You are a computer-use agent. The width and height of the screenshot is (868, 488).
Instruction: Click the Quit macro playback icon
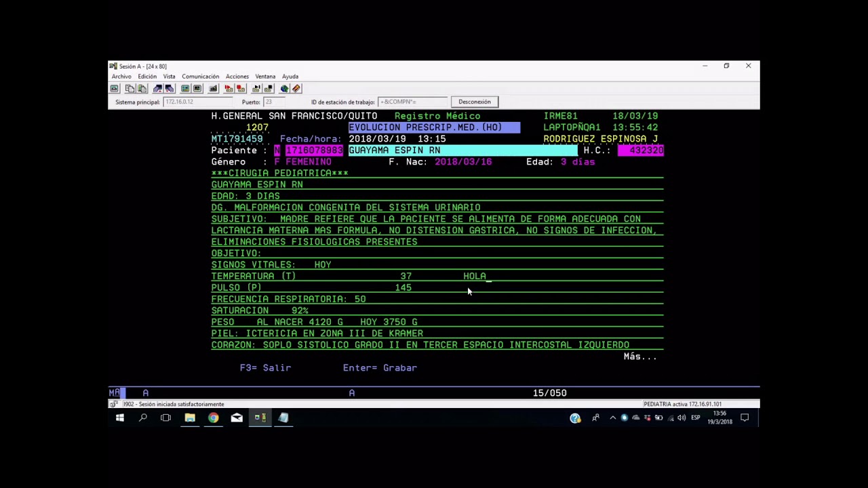coord(269,89)
